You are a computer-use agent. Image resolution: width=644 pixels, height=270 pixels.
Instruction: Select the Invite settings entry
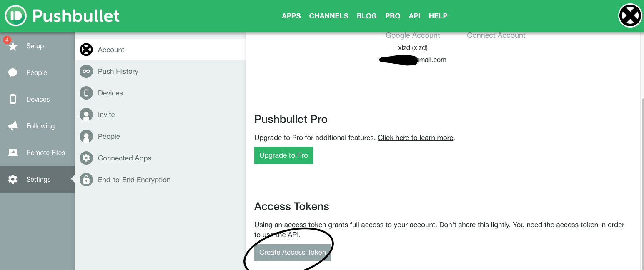point(106,115)
